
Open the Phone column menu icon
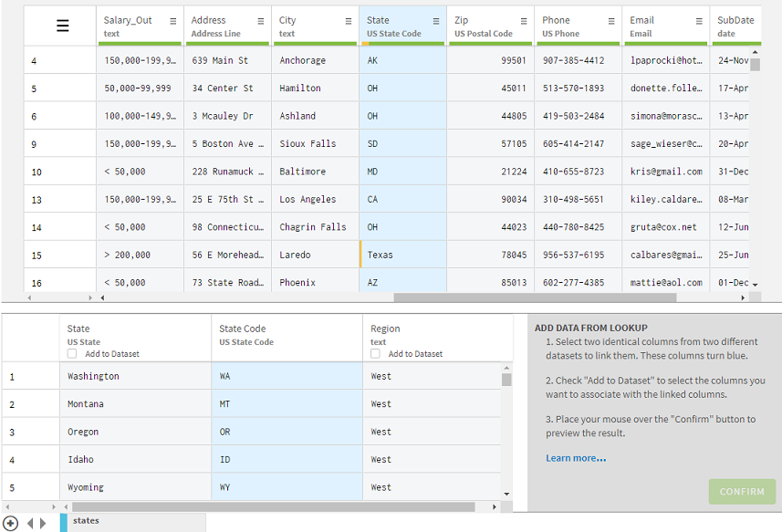tap(611, 21)
